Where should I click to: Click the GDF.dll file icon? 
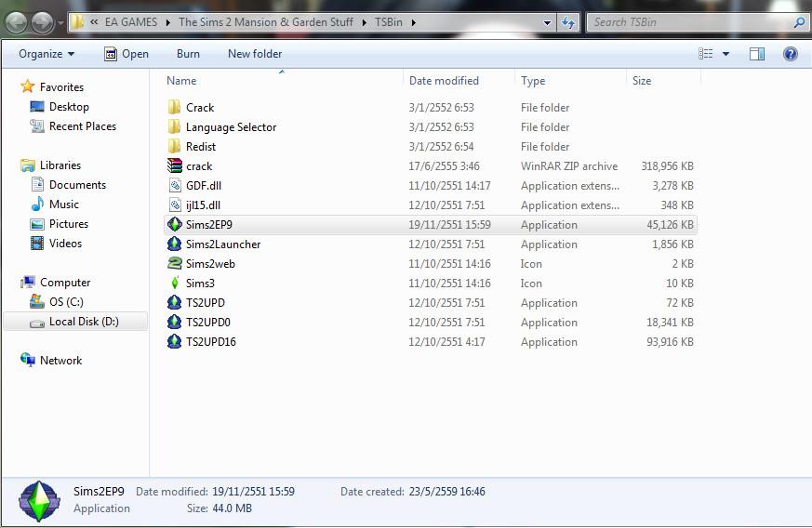[x=175, y=185]
